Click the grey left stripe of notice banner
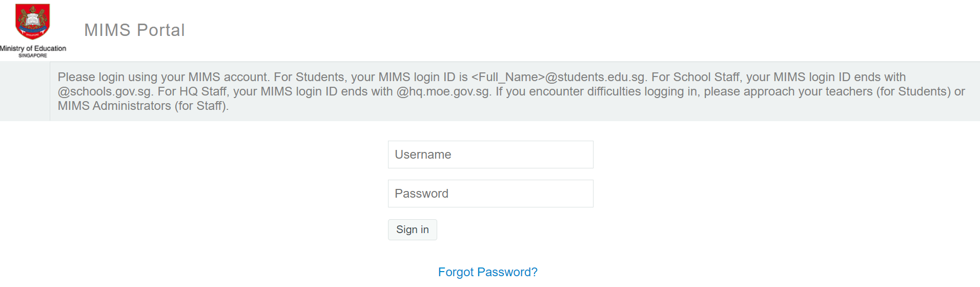Image resolution: width=980 pixels, height=287 pixels. click(25, 91)
